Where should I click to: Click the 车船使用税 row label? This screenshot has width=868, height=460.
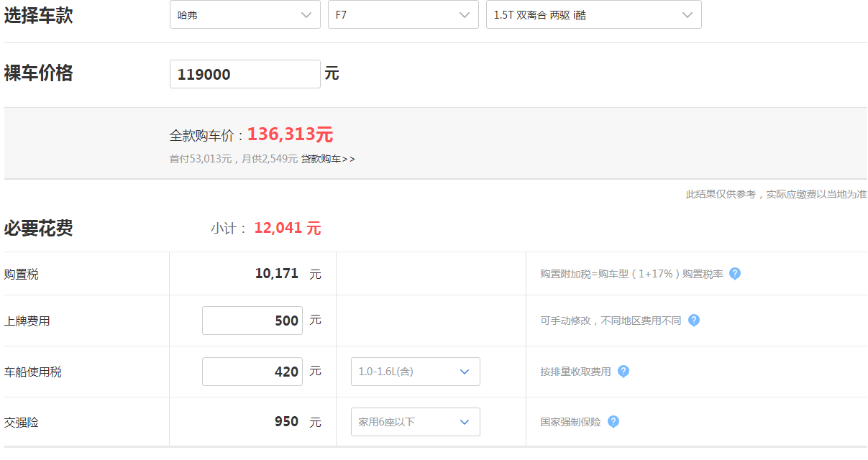click(33, 372)
